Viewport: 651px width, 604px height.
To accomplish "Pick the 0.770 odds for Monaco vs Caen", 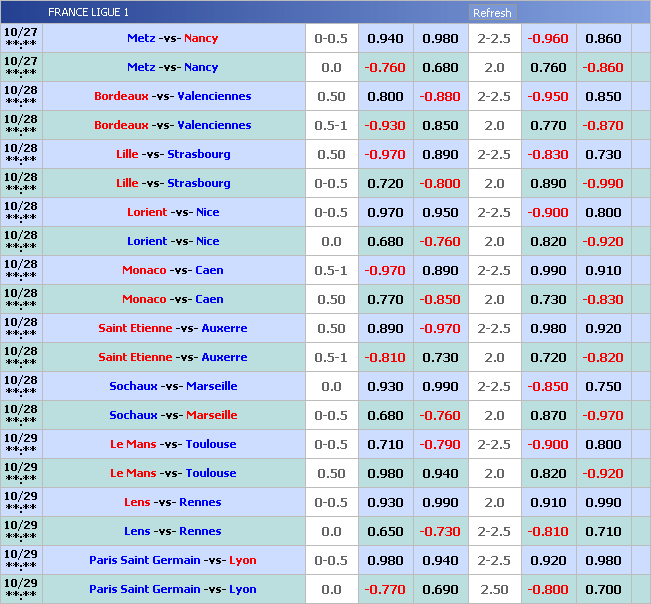I will click(x=385, y=299).
